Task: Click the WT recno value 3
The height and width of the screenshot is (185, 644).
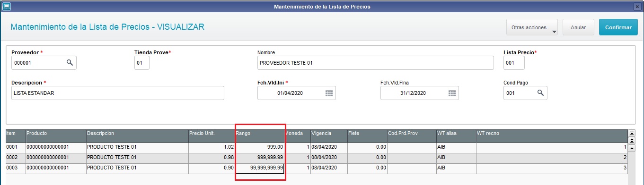Action: pos(552,168)
